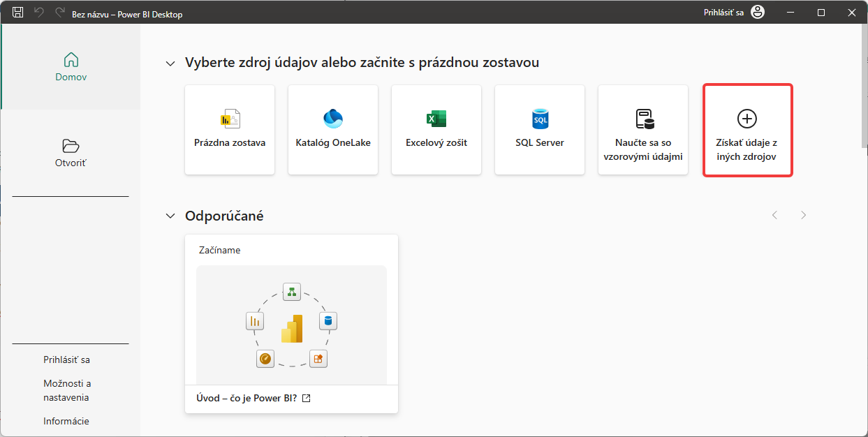
Task: Open Možnosti a nastavenia
Action: pyautogui.click(x=67, y=390)
